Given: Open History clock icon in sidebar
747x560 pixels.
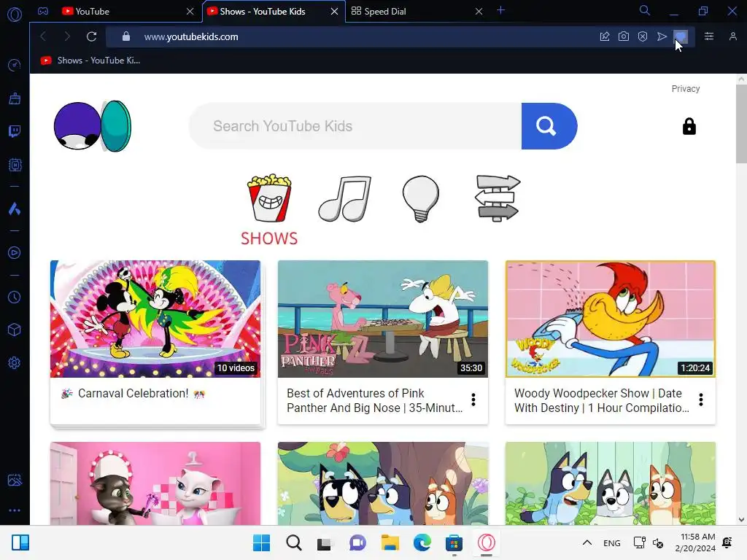Looking at the screenshot, I should 15,297.
